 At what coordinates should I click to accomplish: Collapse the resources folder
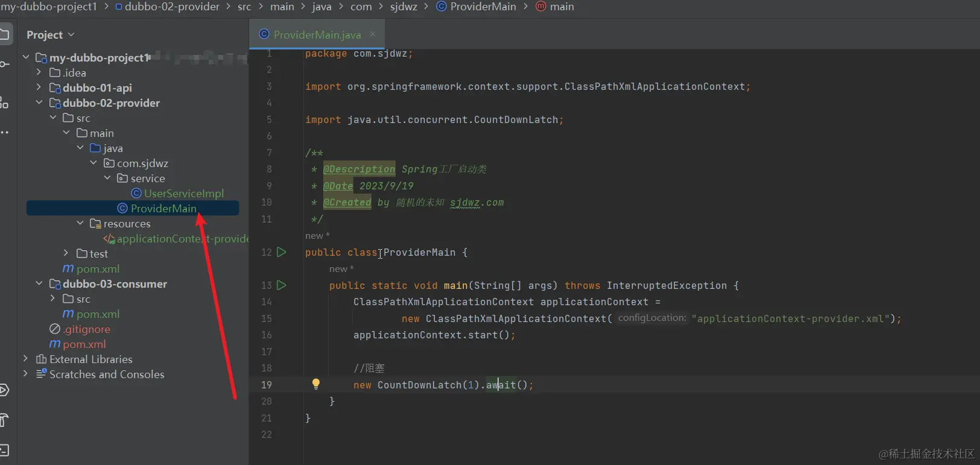[80, 223]
